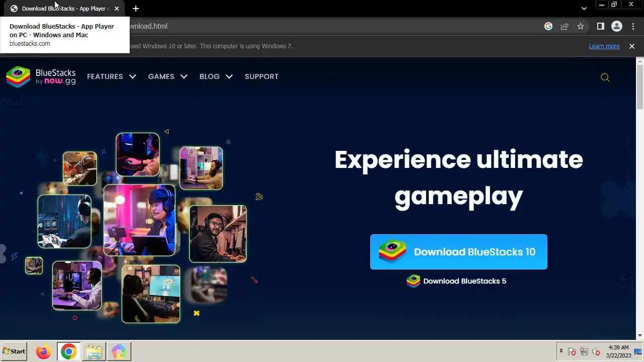Viewport: 644px width, 362px height.
Task: Launch Firefox from the taskbar
Action: click(x=43, y=351)
